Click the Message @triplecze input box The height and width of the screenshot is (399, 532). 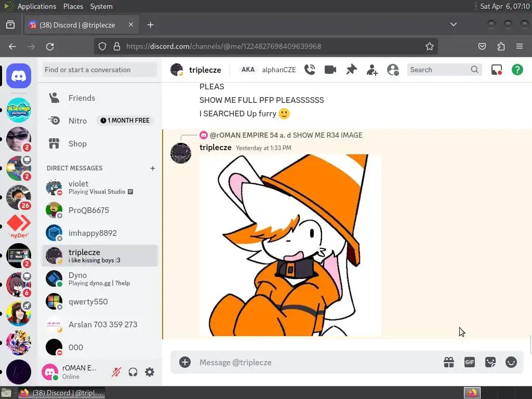click(318, 362)
